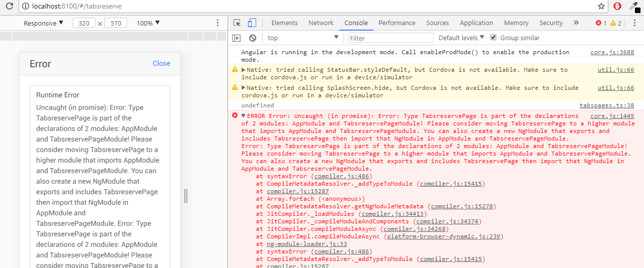
Task: Open device toolbar more options menu
Action: tap(218, 23)
